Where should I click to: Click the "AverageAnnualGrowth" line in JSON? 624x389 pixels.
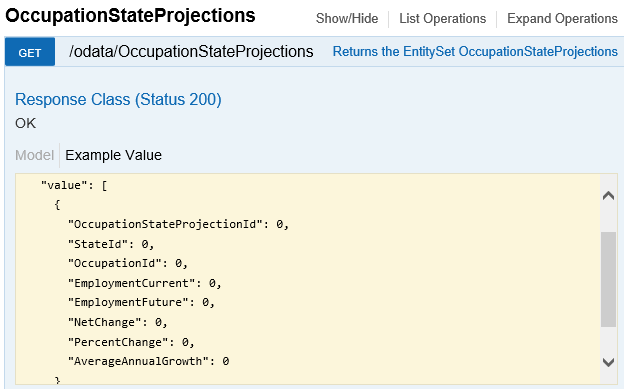pyautogui.click(x=148, y=361)
